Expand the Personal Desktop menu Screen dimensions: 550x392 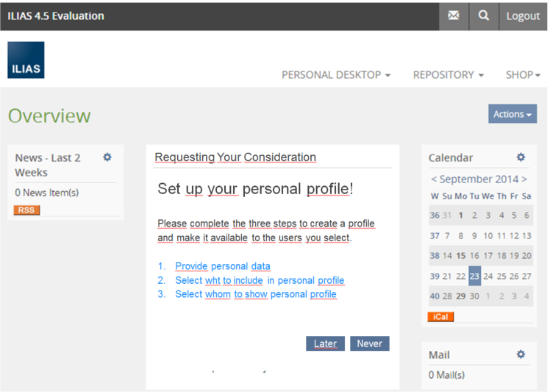[x=336, y=75]
